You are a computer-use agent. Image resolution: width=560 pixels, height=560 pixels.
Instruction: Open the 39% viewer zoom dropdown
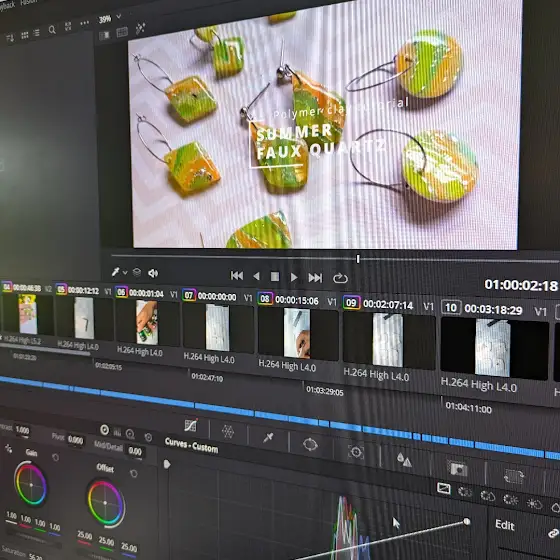[119, 16]
